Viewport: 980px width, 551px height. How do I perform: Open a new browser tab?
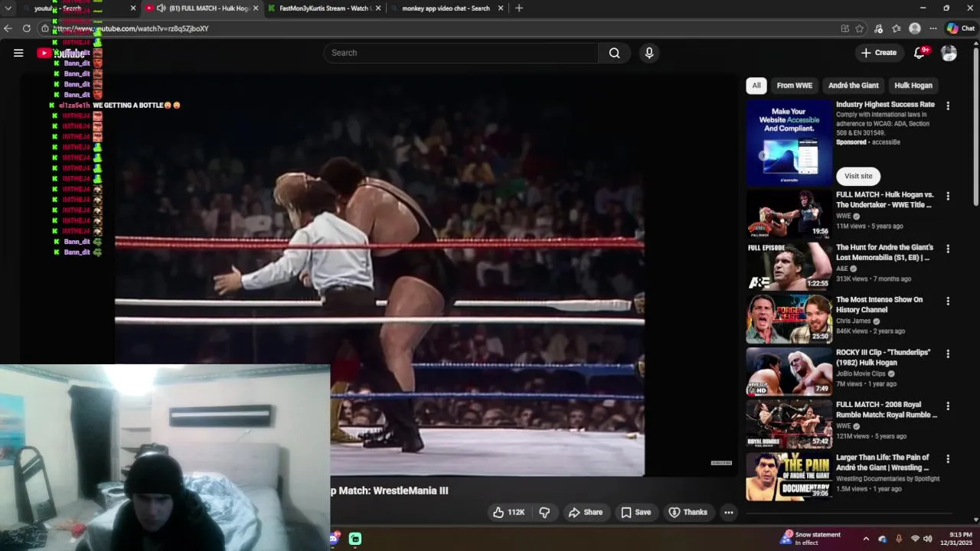pos(519,8)
